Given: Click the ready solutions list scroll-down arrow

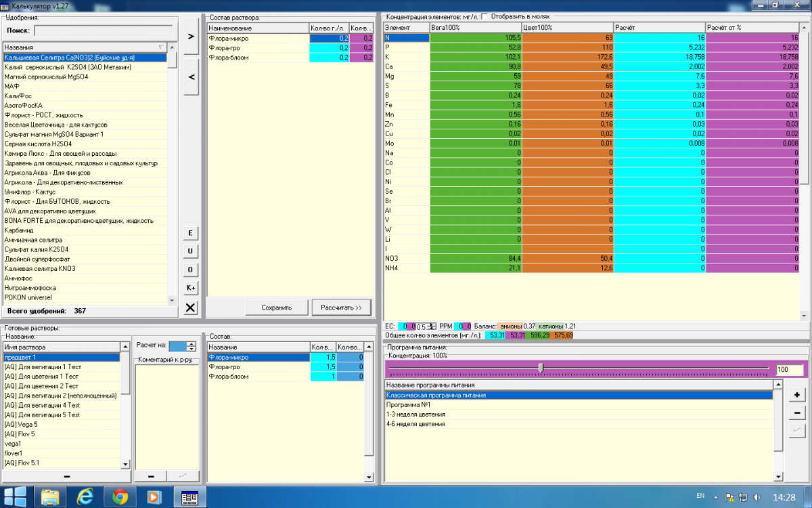Looking at the screenshot, I should 125,464.
